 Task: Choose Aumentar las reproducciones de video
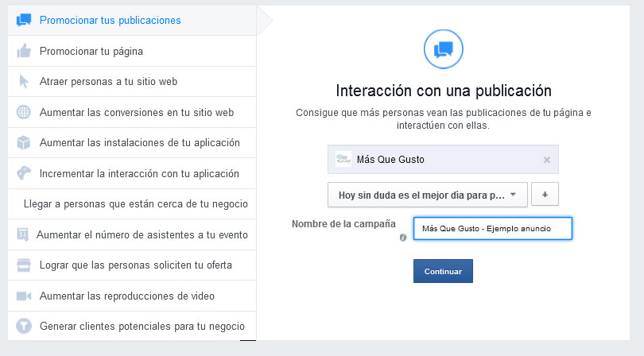tap(132, 296)
